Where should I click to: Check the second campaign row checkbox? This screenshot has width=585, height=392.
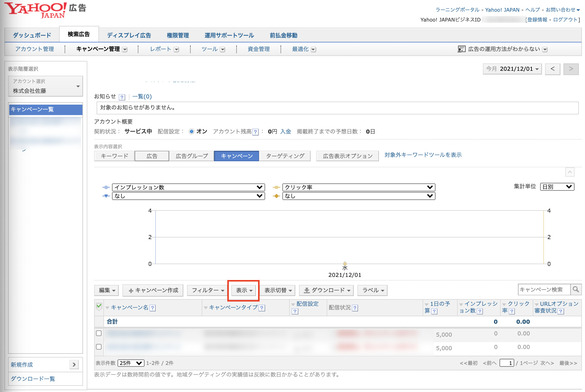(99, 347)
